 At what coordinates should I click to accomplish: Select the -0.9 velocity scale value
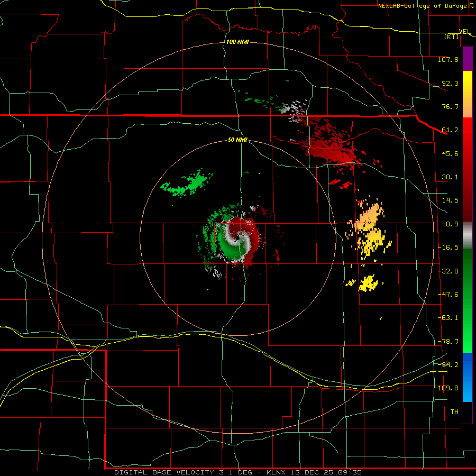tap(450, 224)
